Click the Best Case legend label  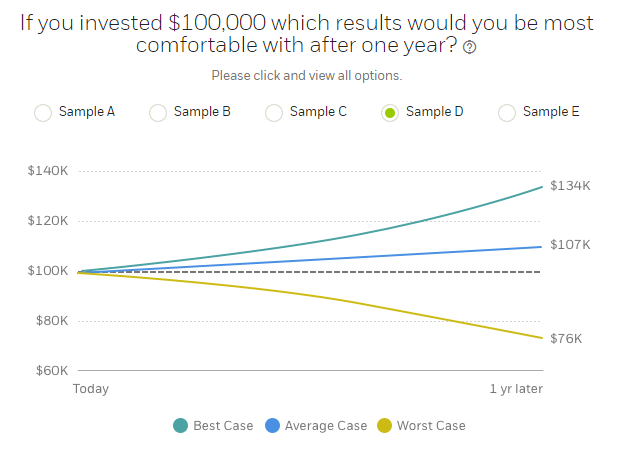tap(224, 426)
